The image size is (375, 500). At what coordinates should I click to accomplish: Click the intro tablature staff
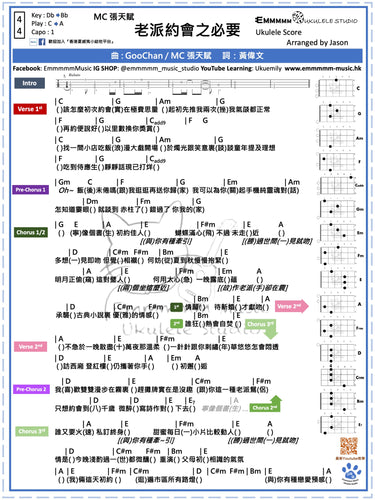183,84
